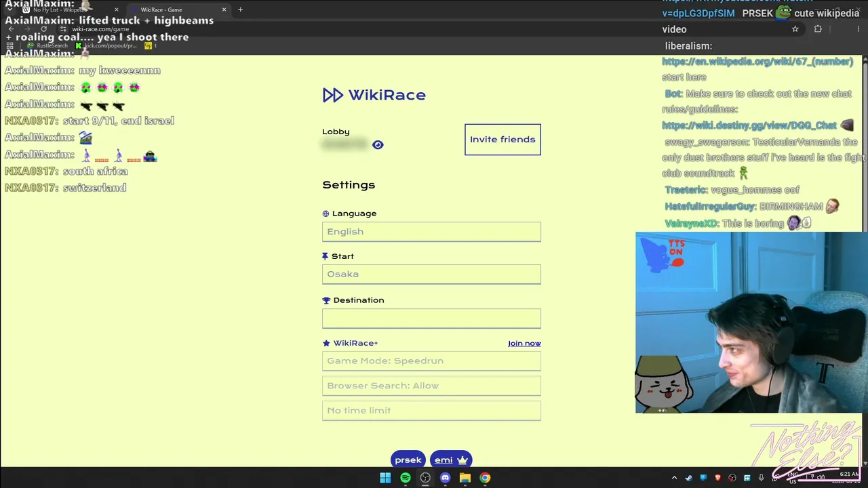Open the browser three-dot menu

[859, 29]
